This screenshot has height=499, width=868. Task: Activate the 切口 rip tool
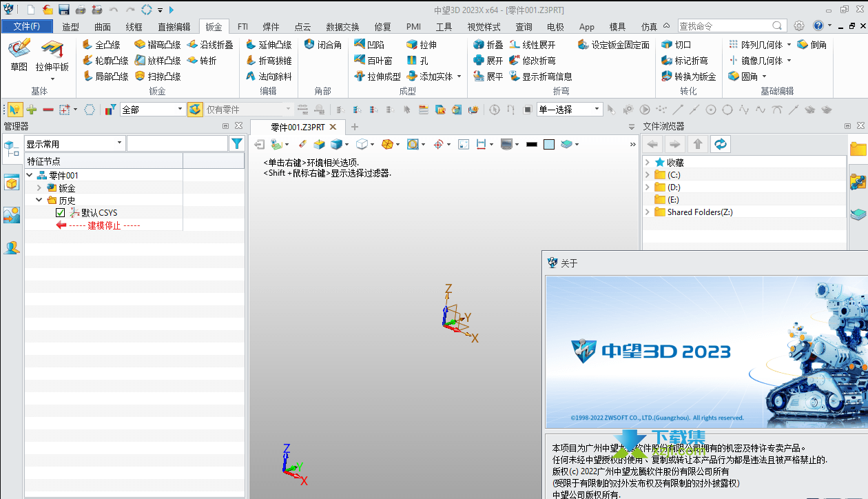point(676,45)
